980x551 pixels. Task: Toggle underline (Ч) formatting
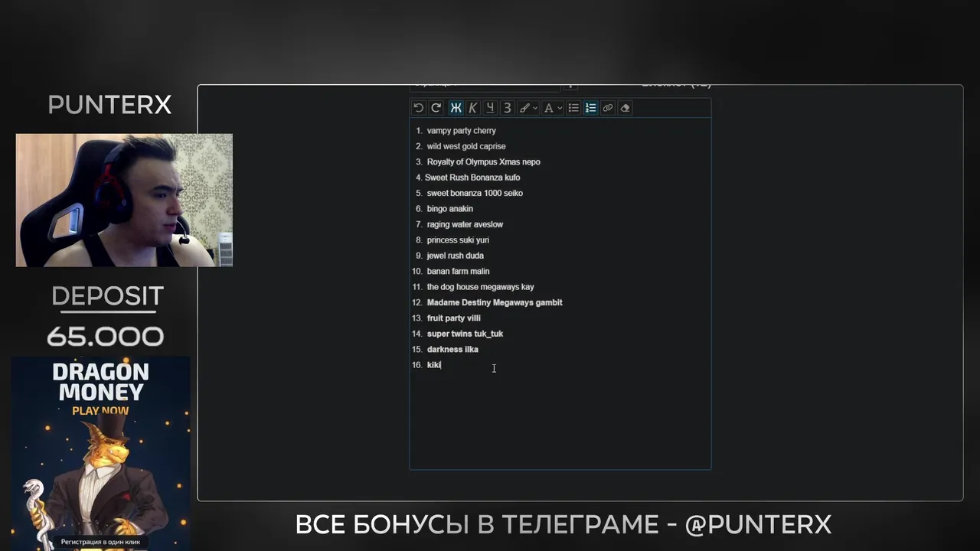point(490,108)
